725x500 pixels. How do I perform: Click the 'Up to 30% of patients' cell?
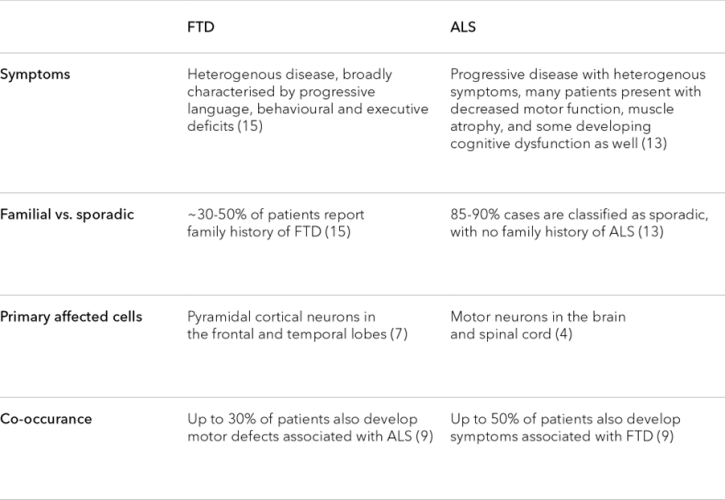[302, 419]
